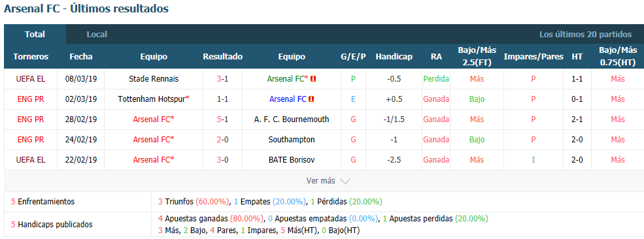Click the Handicap column header
Viewport: 644px width, 239px height.
click(x=394, y=57)
